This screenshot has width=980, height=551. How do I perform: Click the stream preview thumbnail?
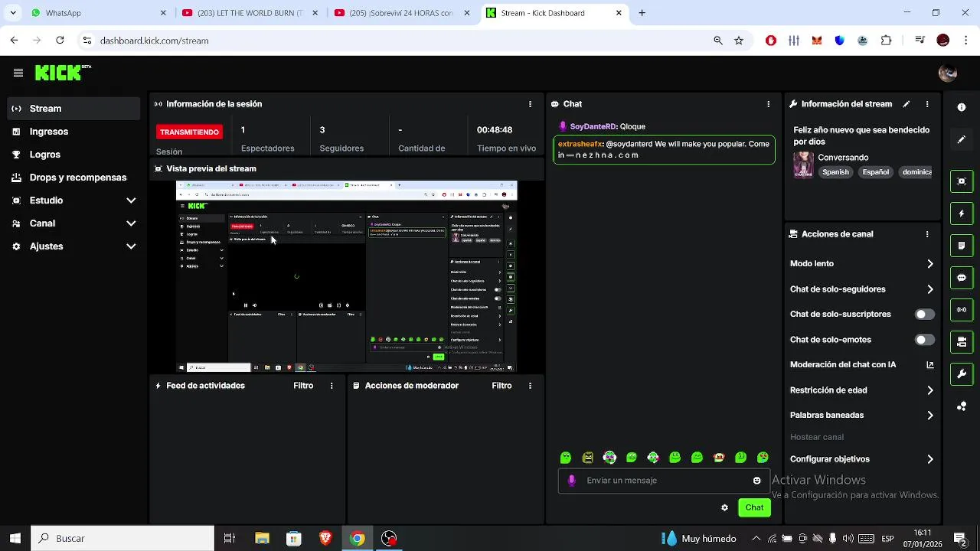(347, 276)
